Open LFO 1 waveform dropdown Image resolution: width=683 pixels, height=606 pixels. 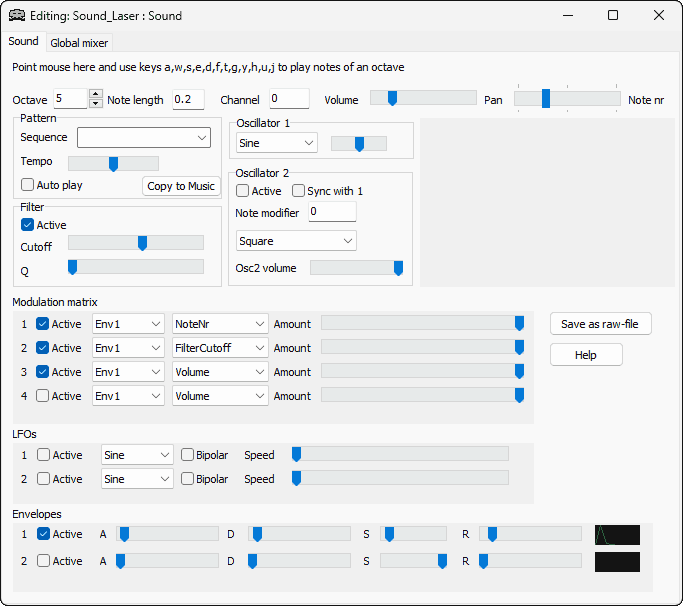[x=137, y=455]
